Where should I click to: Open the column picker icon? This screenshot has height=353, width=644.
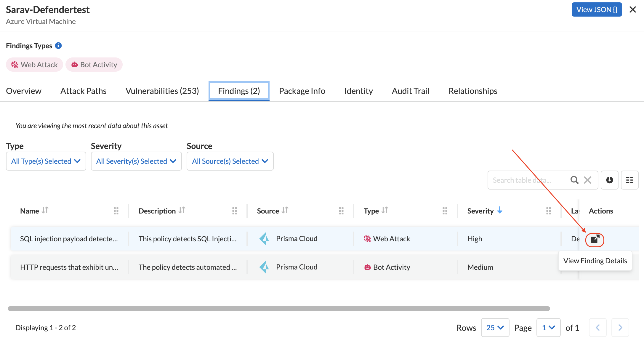629,180
